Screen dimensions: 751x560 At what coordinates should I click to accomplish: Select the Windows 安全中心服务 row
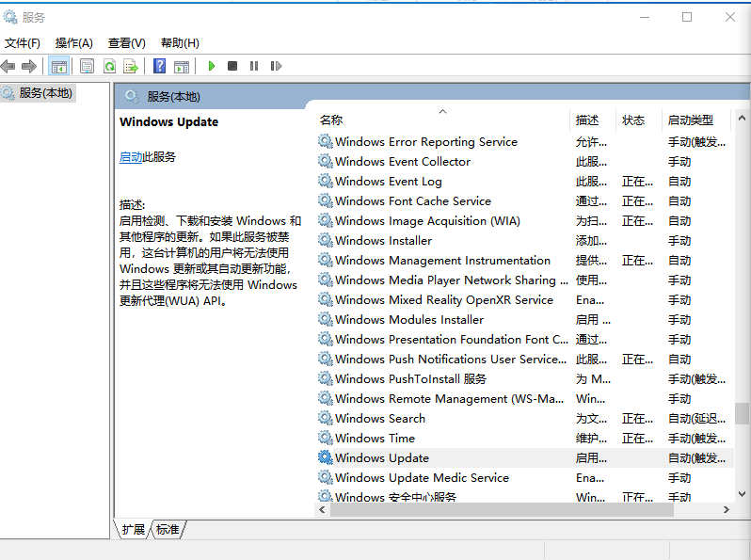524,496
